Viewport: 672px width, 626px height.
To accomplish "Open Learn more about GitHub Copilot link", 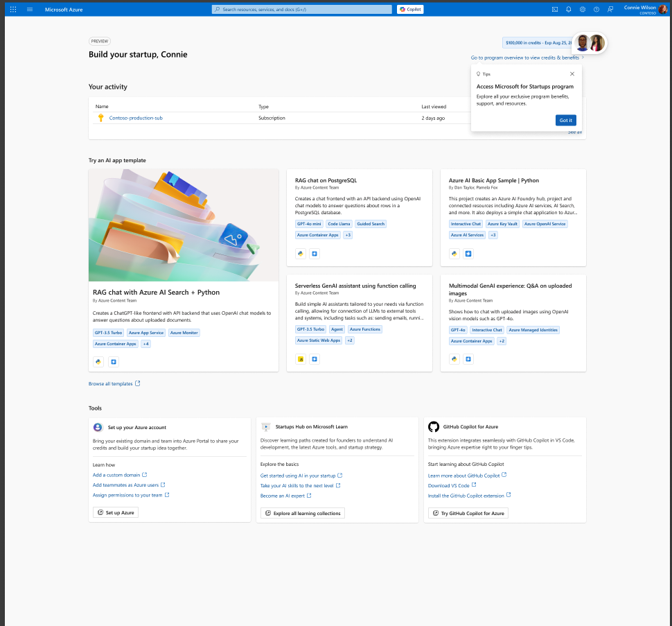I will [x=467, y=476].
